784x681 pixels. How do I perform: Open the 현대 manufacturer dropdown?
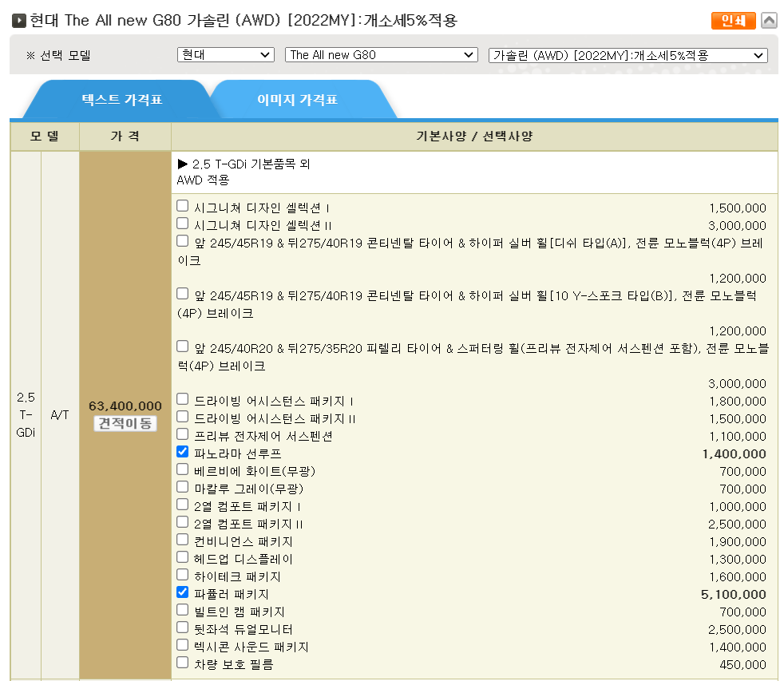point(225,55)
